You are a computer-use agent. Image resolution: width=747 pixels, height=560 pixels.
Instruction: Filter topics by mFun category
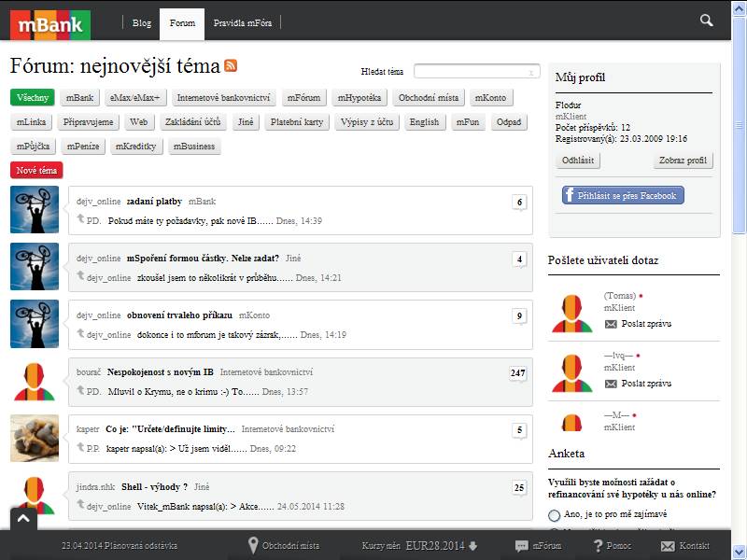pos(468,122)
